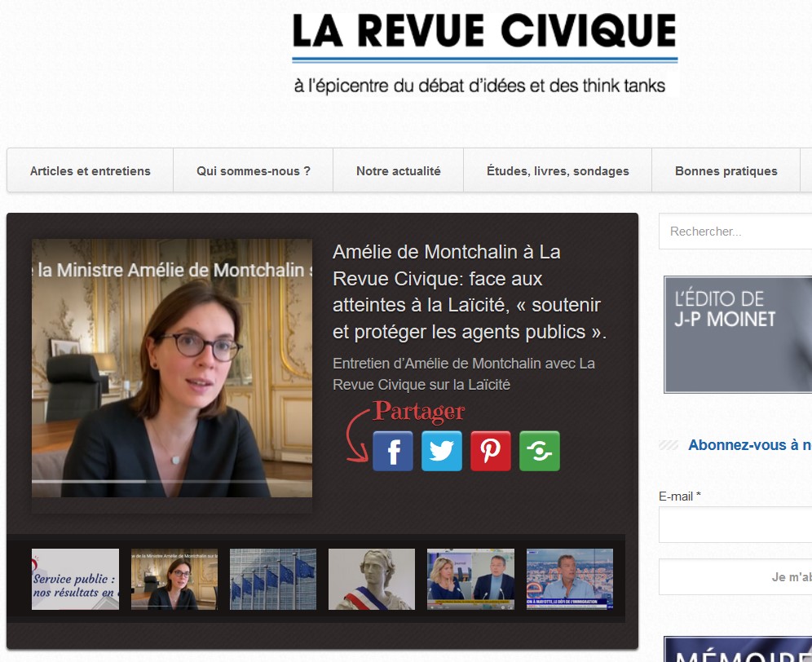
Task: Focus the Rechercher search field
Action: coord(735,231)
